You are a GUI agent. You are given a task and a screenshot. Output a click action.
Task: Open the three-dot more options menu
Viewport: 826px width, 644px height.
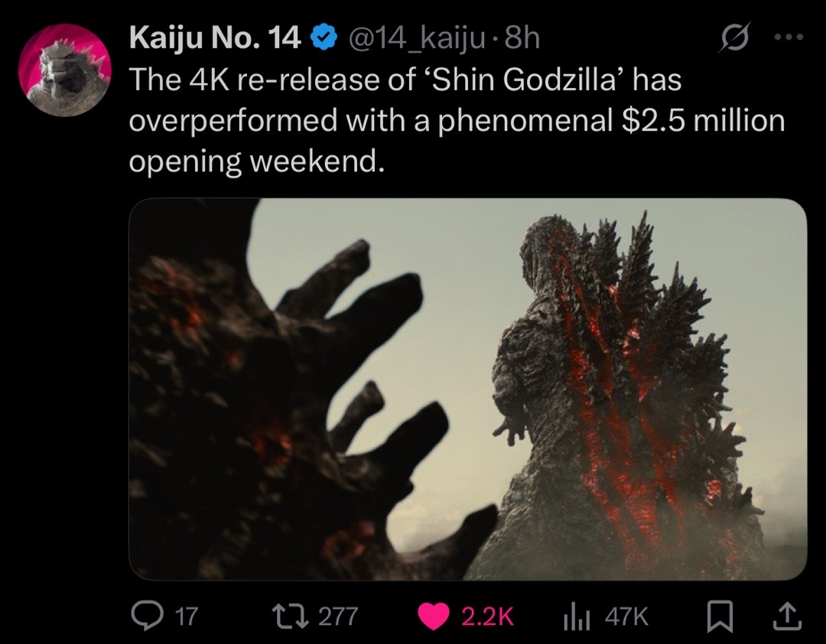point(789,37)
